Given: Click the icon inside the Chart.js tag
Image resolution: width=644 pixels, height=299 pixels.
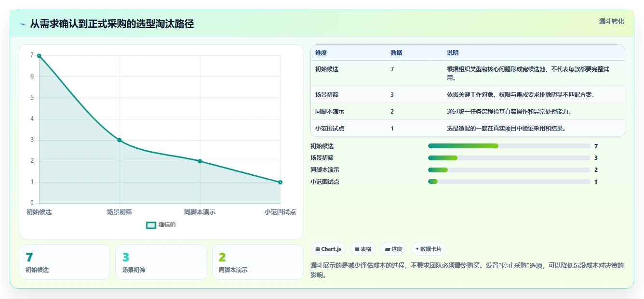Looking at the screenshot, I should [318, 249].
